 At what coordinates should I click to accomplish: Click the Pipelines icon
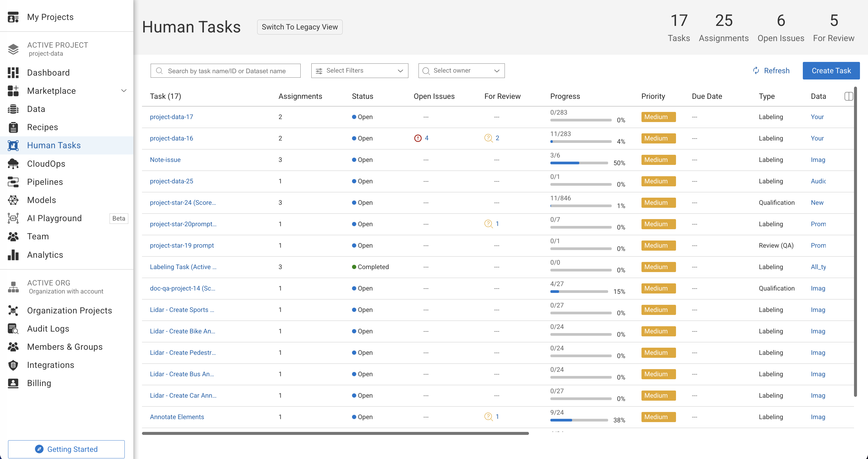pos(13,182)
